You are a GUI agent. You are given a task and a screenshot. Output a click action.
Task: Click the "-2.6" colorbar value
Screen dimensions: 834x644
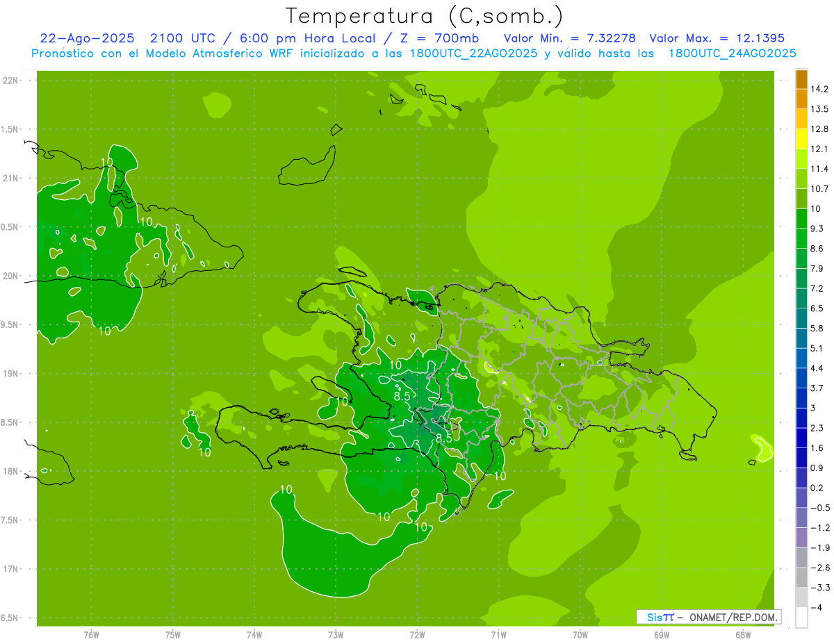click(x=820, y=568)
